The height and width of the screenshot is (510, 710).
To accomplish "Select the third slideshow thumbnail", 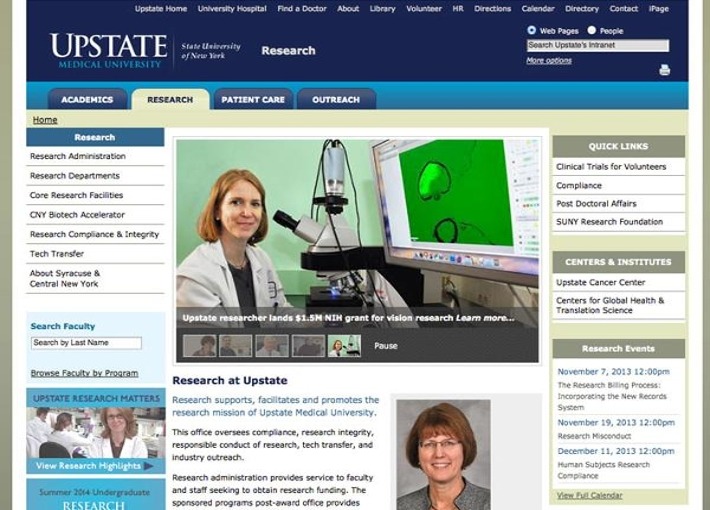I will point(272,346).
